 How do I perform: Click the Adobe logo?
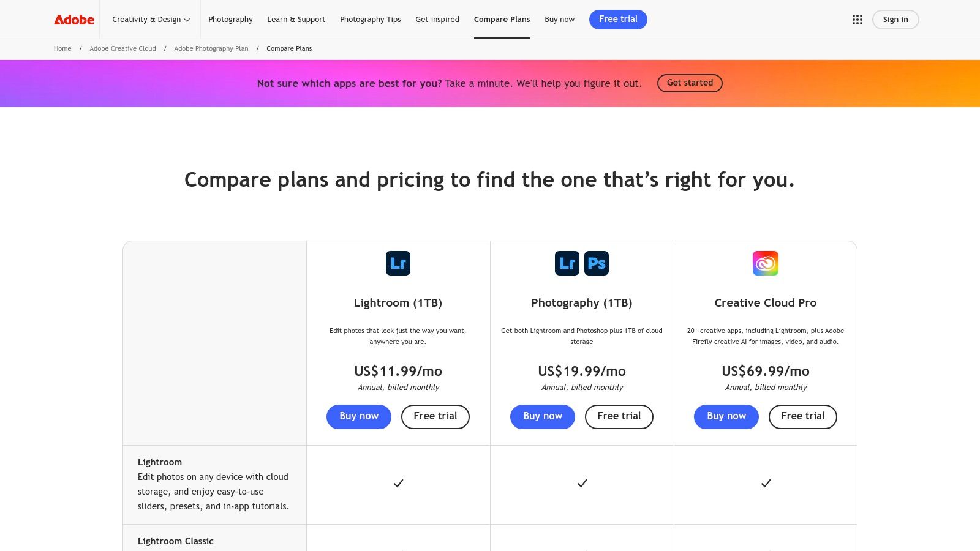pyautogui.click(x=74, y=20)
